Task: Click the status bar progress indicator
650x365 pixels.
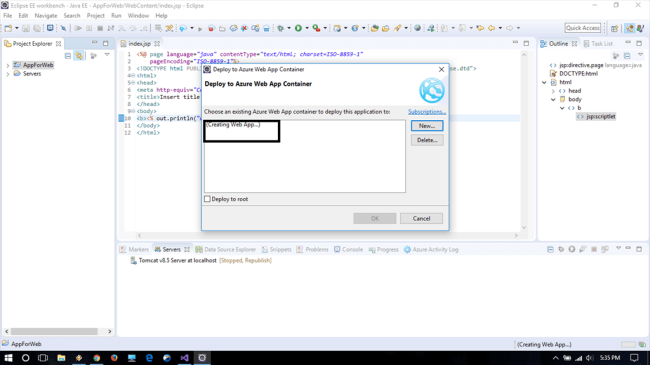Action: click(x=628, y=345)
